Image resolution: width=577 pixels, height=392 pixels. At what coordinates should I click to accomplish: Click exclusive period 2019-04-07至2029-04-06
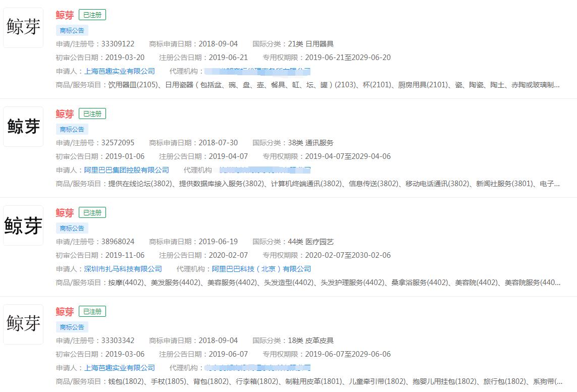pyautogui.click(x=348, y=156)
